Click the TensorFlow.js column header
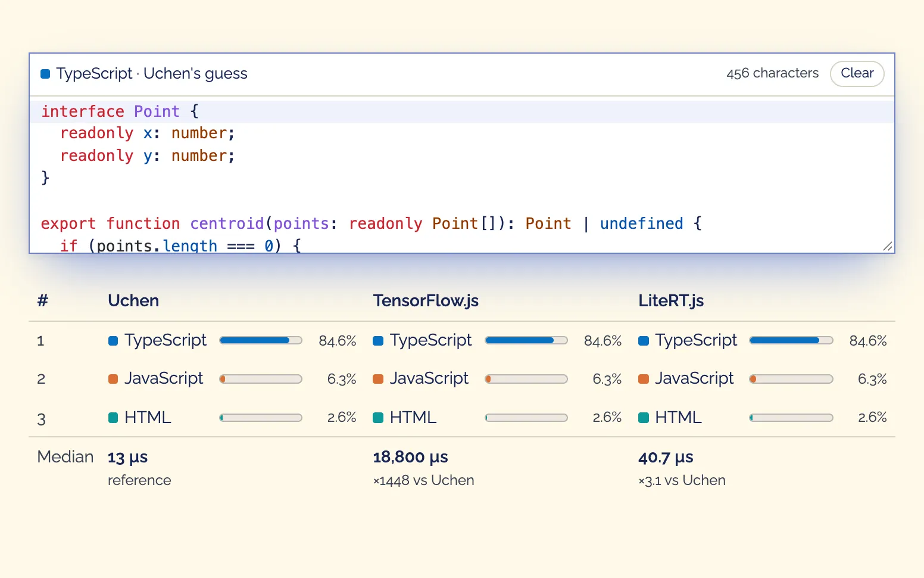 click(x=426, y=300)
